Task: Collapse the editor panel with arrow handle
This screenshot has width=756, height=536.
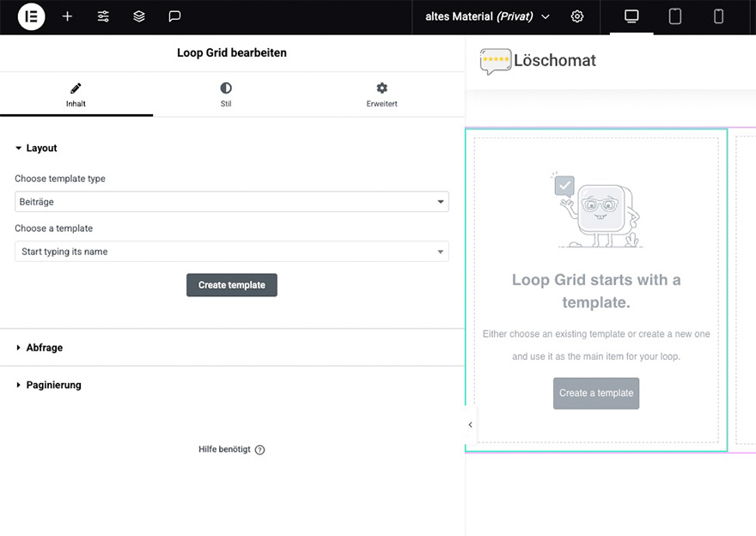Action: (470, 424)
